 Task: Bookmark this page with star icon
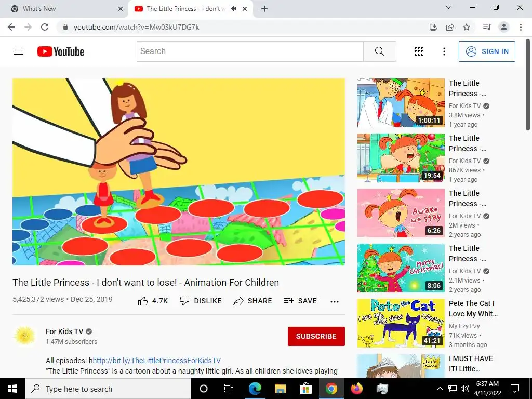(467, 27)
